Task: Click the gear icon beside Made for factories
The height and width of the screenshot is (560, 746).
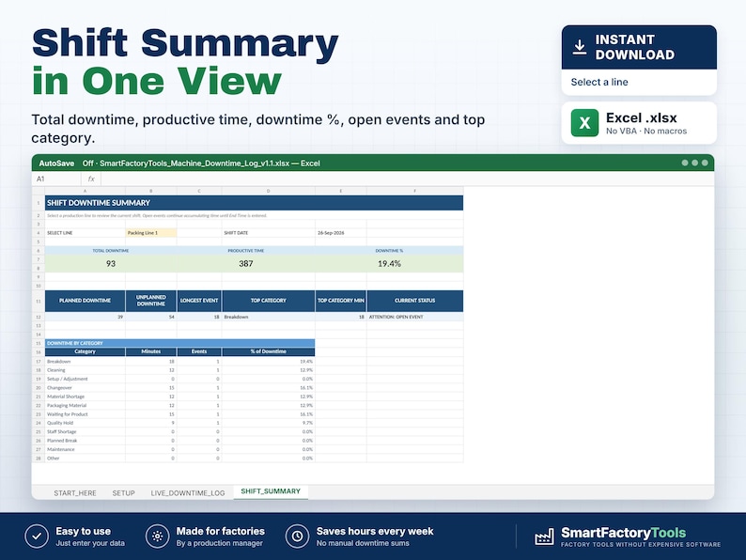Action: [x=158, y=537]
